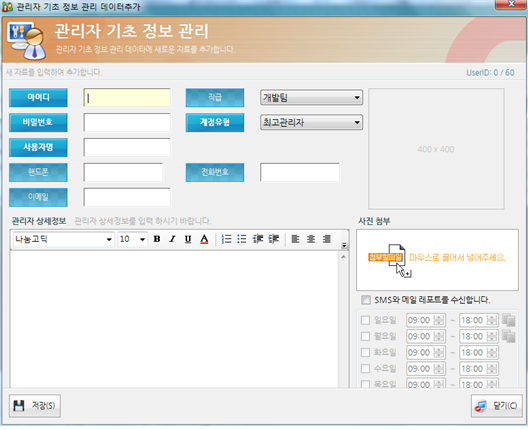Align text to the right

click(x=326, y=239)
